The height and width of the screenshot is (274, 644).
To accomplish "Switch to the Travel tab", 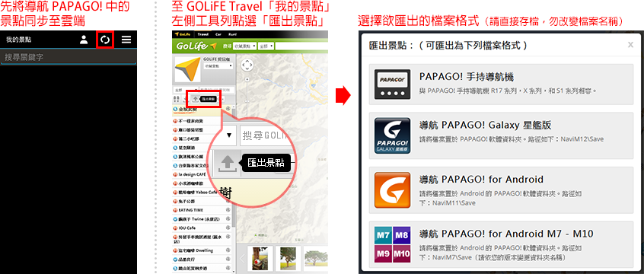I will tap(203, 34).
